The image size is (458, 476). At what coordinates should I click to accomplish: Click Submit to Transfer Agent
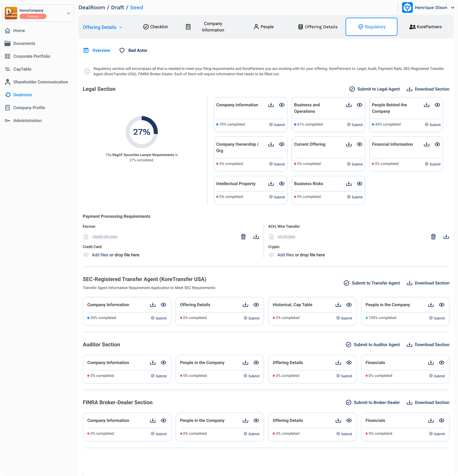click(x=372, y=283)
